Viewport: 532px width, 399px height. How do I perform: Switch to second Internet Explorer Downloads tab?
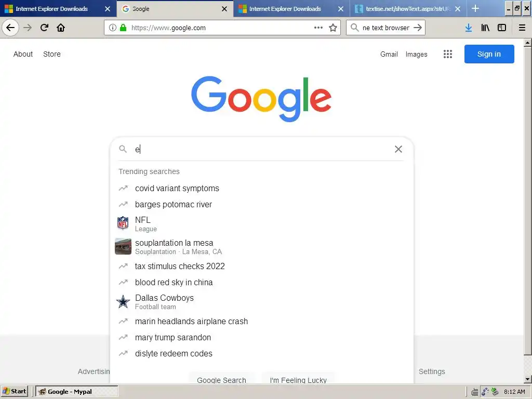[x=291, y=8]
